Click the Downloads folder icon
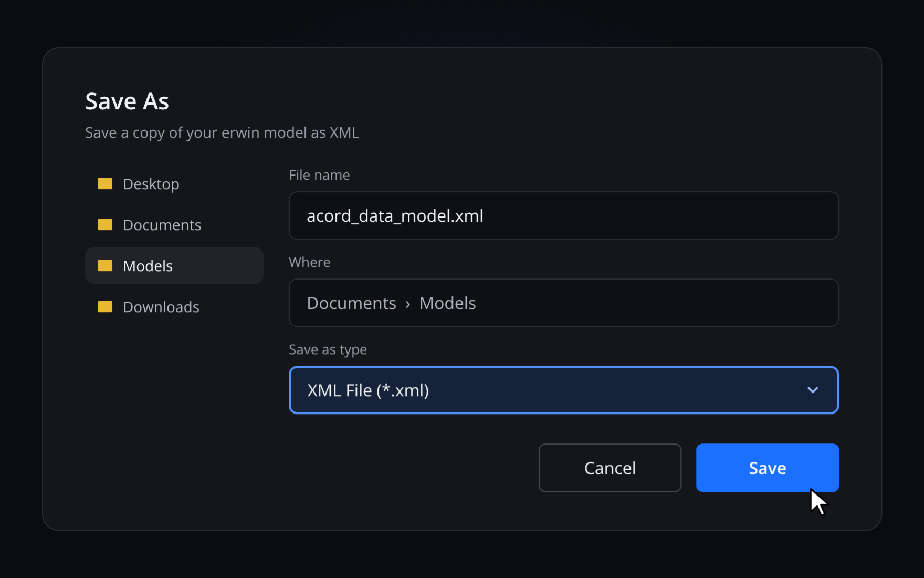 coord(105,306)
